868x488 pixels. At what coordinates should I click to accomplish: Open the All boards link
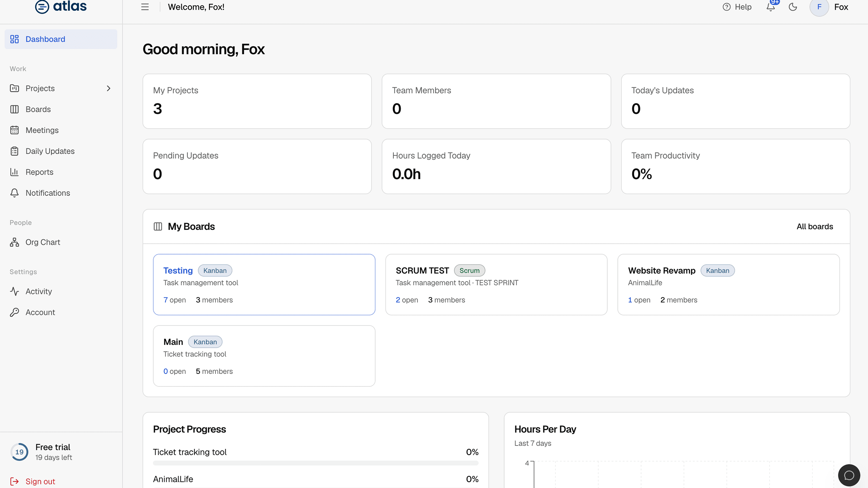[815, 226]
